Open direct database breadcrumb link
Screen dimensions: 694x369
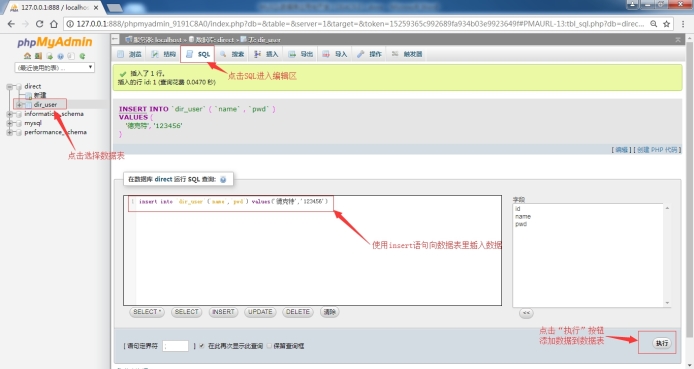tap(214, 39)
